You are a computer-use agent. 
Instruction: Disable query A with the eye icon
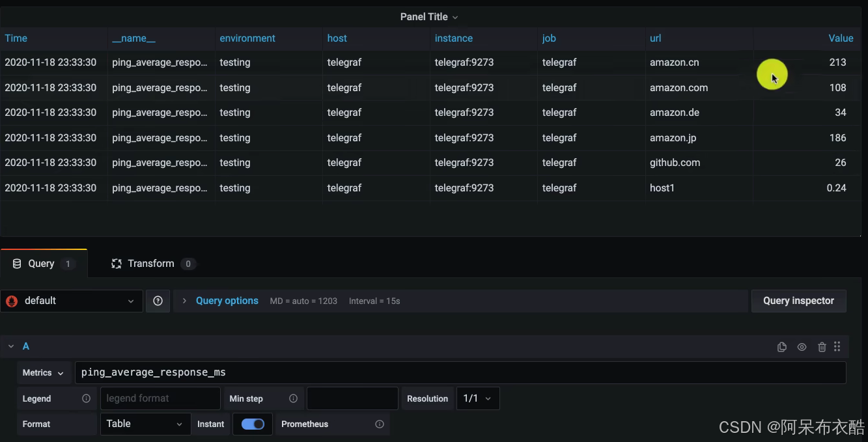(802, 346)
